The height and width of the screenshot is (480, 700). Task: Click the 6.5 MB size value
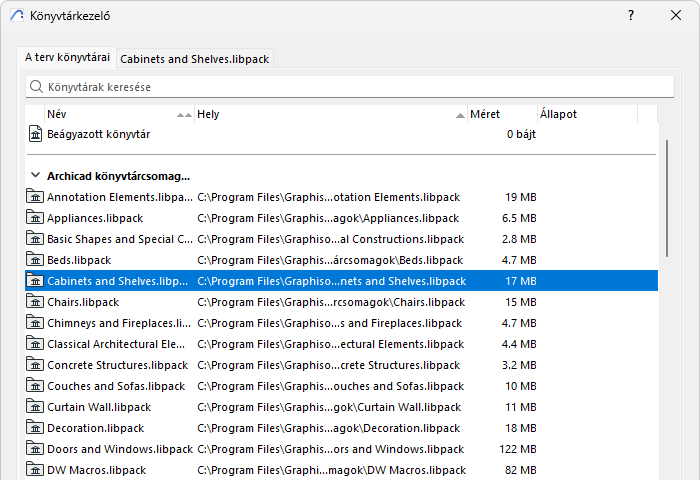pyautogui.click(x=519, y=218)
